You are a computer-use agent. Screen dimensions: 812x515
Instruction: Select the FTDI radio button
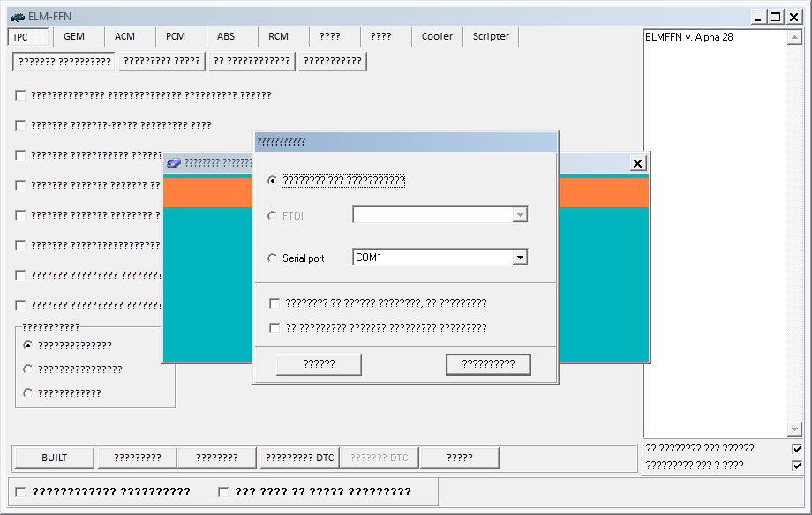[272, 215]
